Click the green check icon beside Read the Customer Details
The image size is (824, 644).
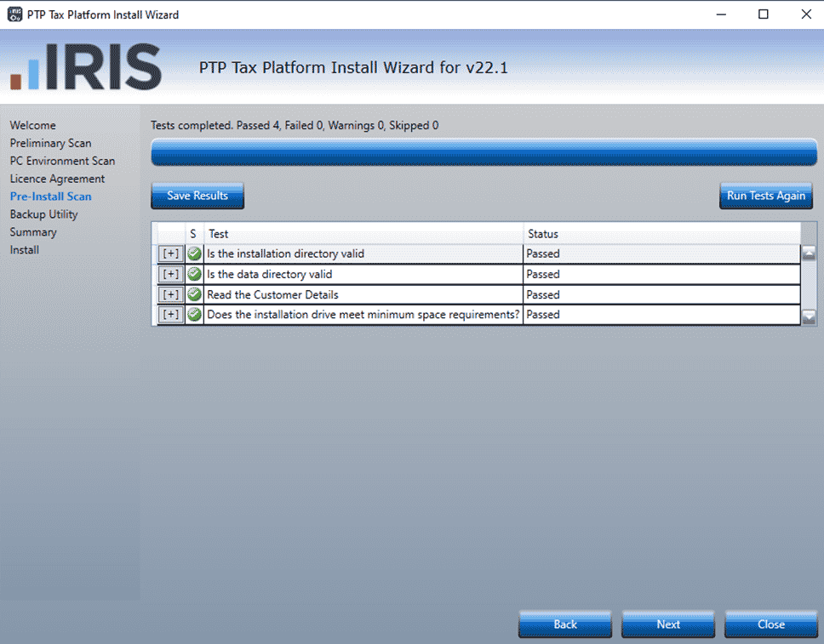click(194, 294)
